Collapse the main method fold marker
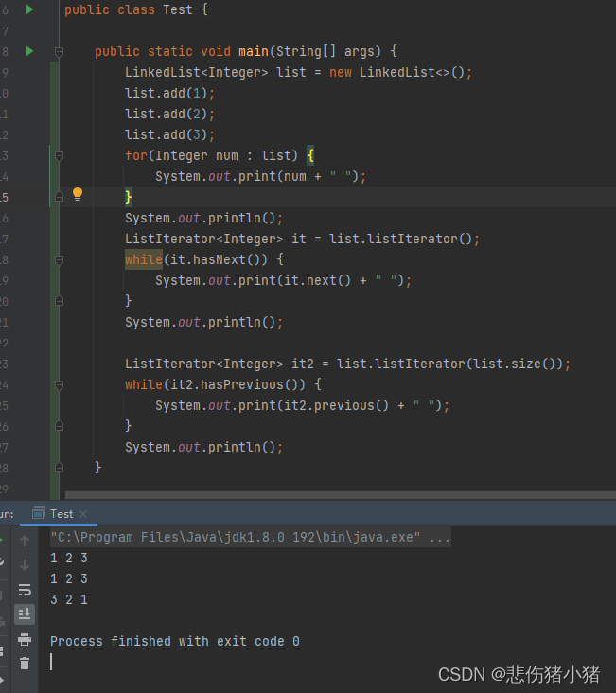Viewport: 616px width, 693px height. (59, 52)
